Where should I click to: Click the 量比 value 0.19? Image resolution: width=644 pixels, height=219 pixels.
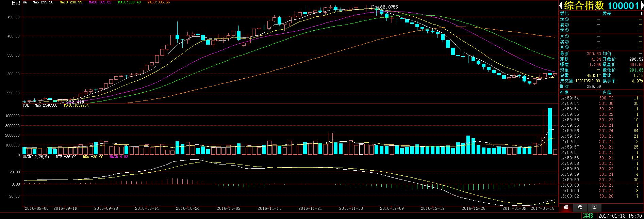(639, 75)
